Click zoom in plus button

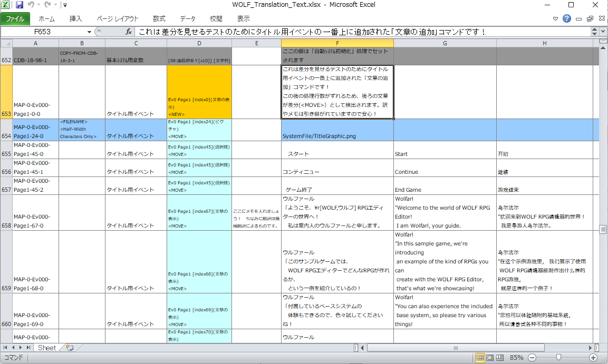click(593, 358)
